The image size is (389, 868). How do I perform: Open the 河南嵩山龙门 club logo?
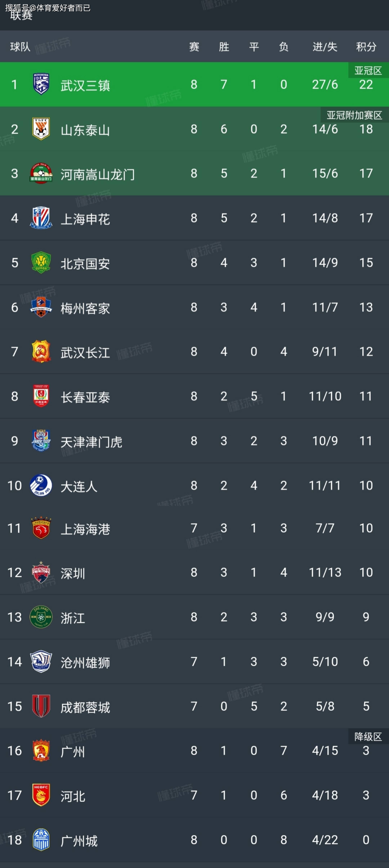[x=41, y=173]
